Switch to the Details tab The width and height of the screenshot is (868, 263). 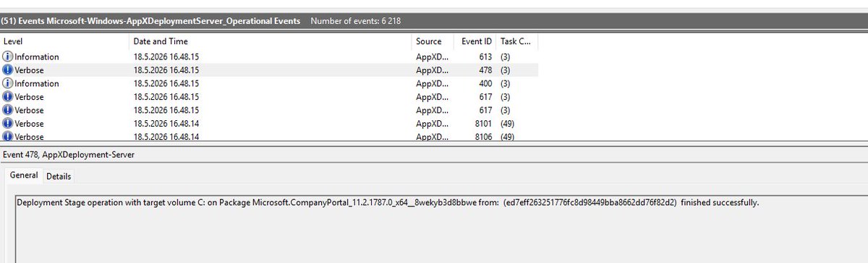point(59,177)
